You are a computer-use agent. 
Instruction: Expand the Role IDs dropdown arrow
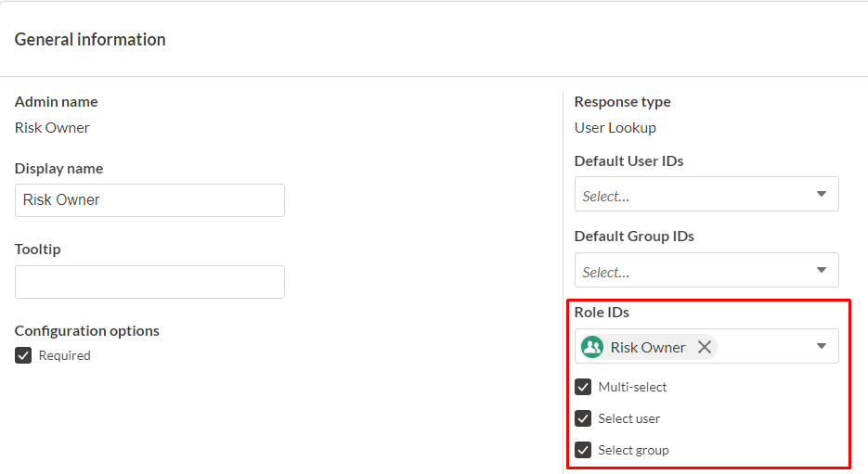[x=822, y=346]
